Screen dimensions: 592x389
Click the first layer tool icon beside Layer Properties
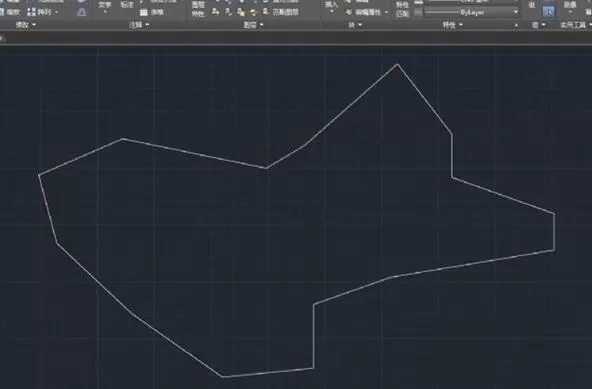click(216, 12)
